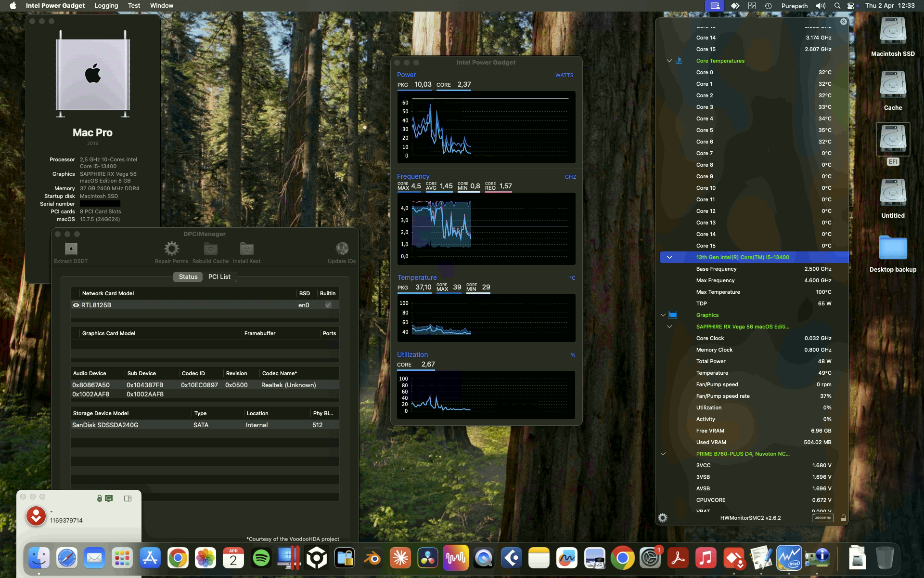The height and width of the screenshot is (578, 924).
Task: Select Used VRAM row
Action: tap(754, 442)
